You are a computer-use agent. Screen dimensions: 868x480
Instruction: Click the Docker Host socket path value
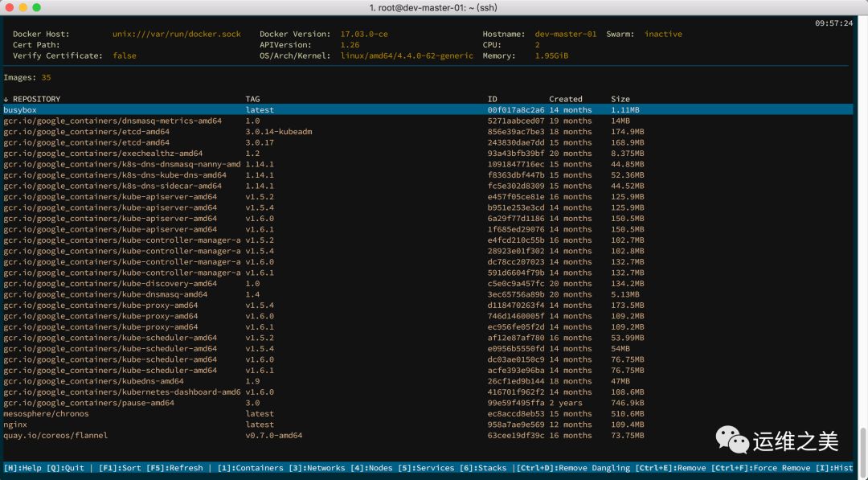click(x=177, y=34)
